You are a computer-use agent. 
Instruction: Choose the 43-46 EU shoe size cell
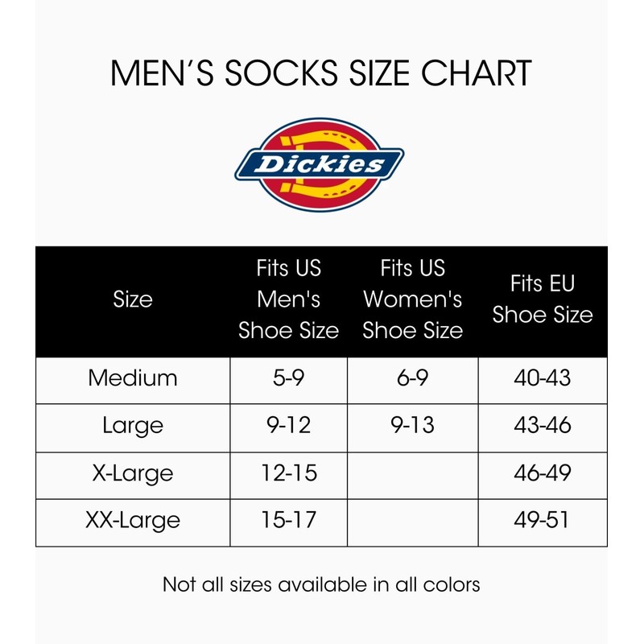542,425
